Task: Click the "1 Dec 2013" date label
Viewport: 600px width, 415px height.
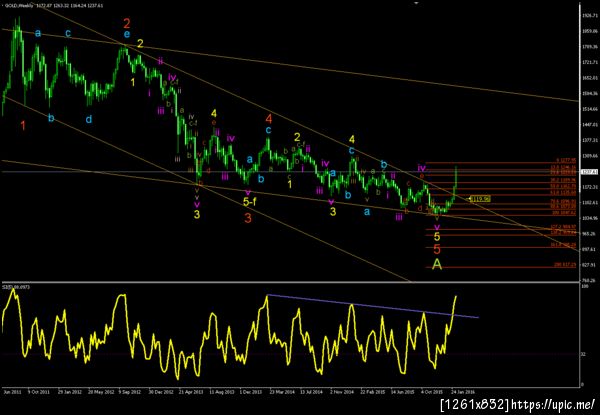Action: pyautogui.click(x=251, y=392)
